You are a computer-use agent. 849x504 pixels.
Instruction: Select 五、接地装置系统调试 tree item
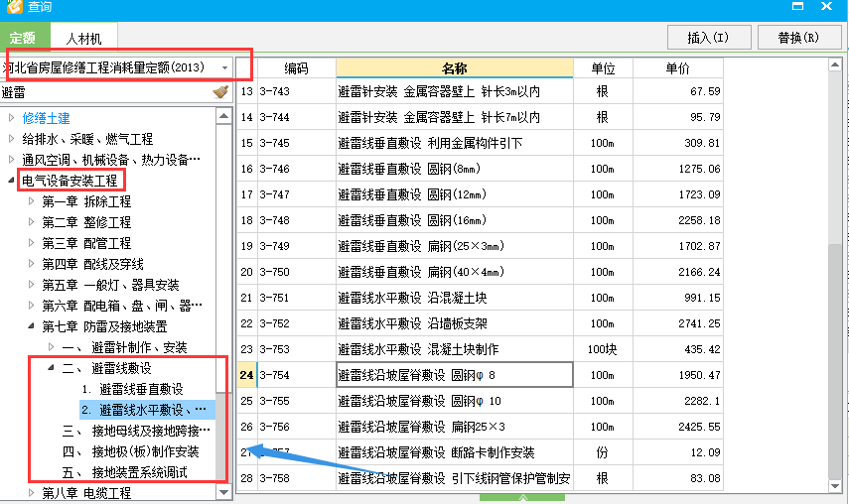click(124, 472)
